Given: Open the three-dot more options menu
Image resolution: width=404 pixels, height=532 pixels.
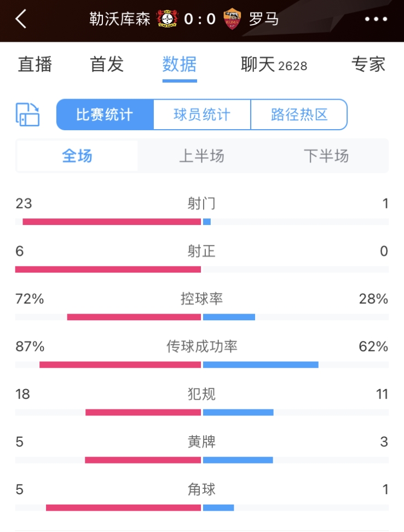Looking at the screenshot, I should tap(376, 19).
